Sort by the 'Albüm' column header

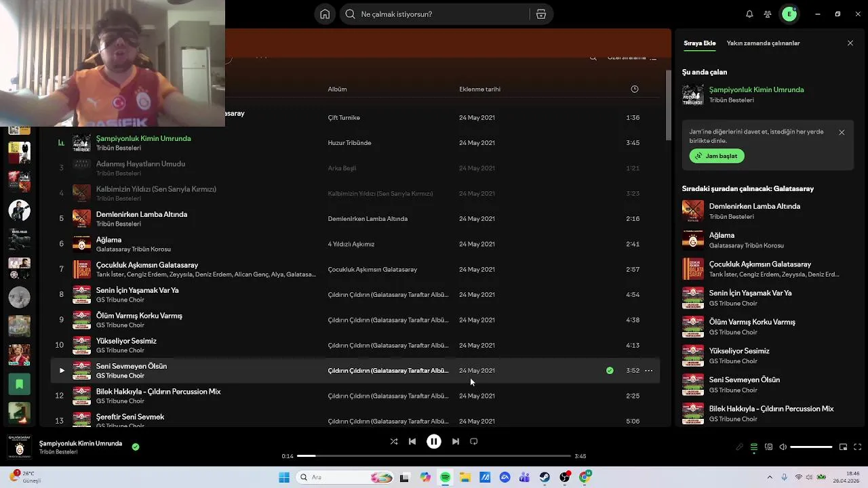pos(337,89)
